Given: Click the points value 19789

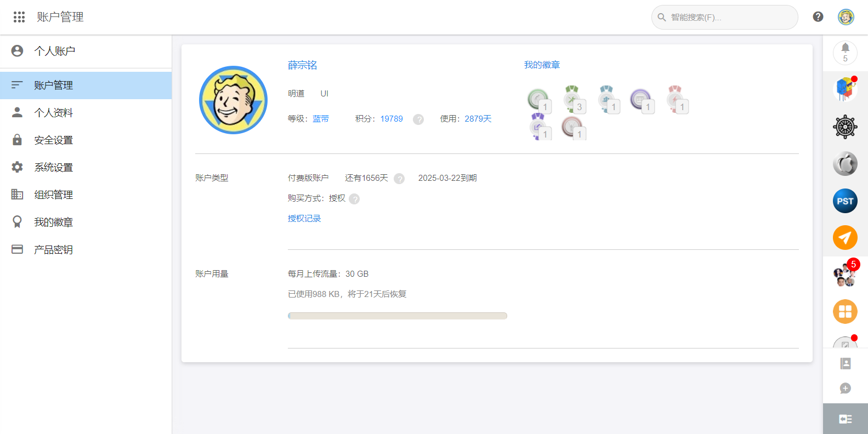Looking at the screenshot, I should tap(392, 119).
